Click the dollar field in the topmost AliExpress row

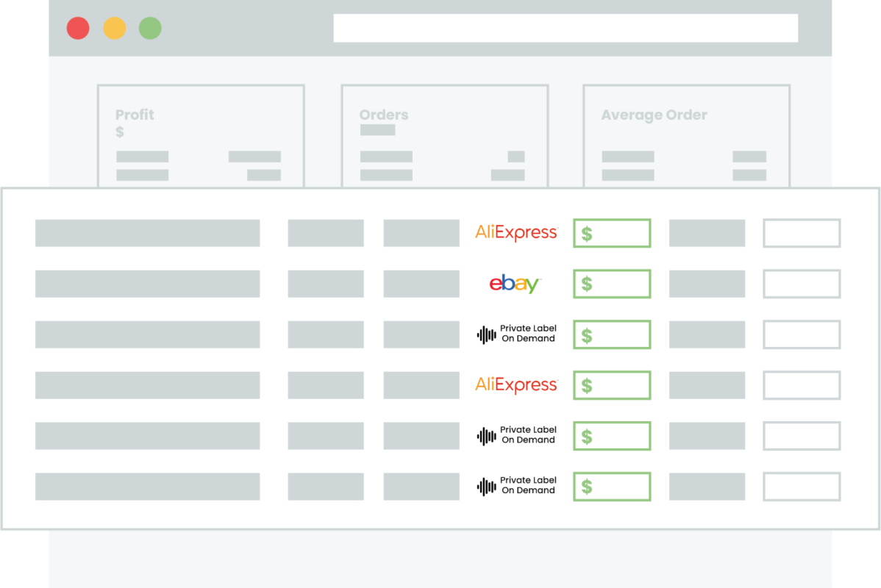[612, 233]
